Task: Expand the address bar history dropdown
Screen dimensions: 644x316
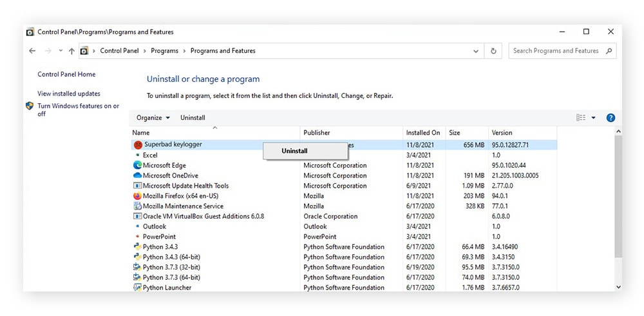Action: 476,52
